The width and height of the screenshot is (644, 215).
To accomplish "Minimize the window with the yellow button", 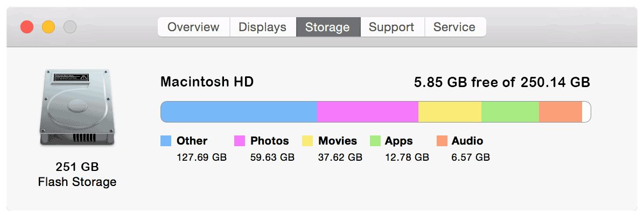I will tap(48, 26).
